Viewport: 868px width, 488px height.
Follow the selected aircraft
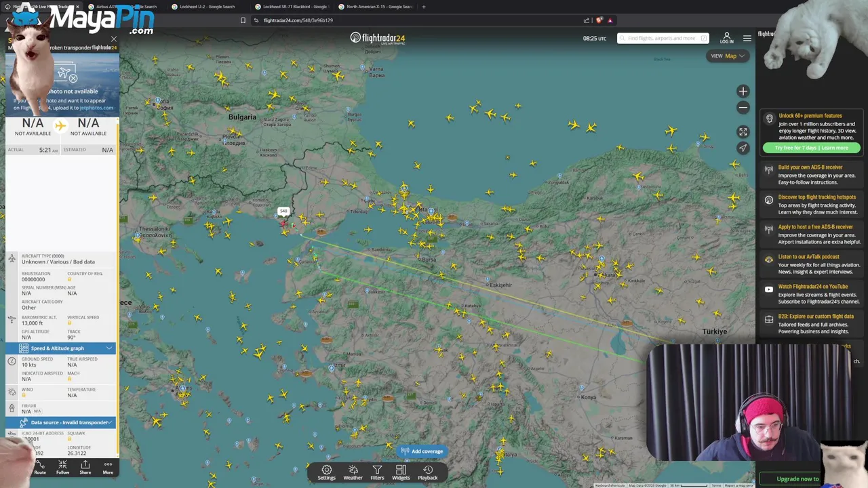(62, 468)
